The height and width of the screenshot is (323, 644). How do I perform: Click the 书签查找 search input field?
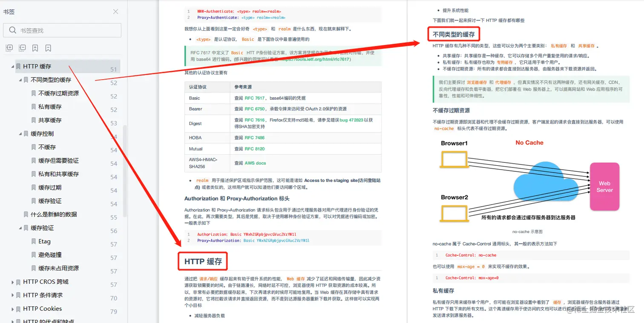(x=64, y=30)
